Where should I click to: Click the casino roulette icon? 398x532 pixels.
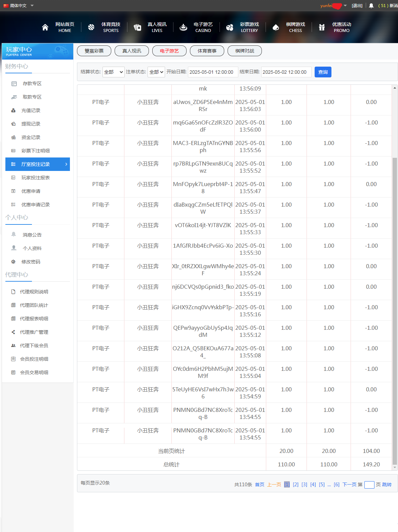coord(183,27)
